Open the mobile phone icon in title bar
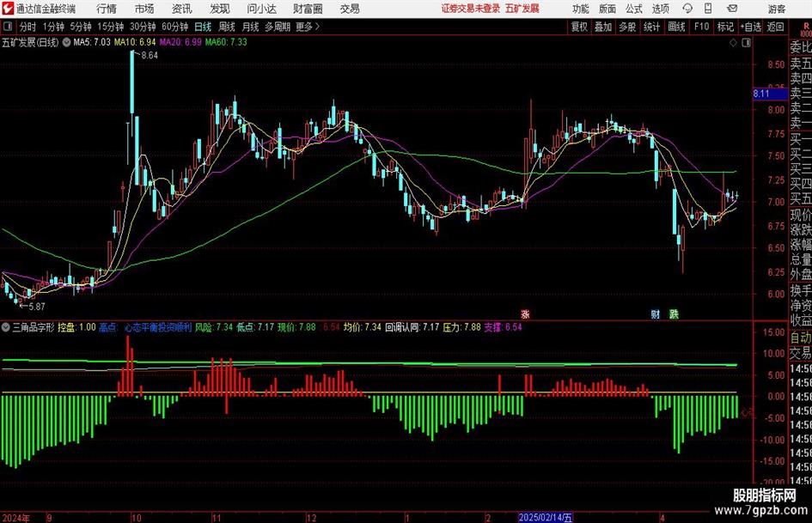The width and height of the screenshot is (812, 523). point(708,9)
